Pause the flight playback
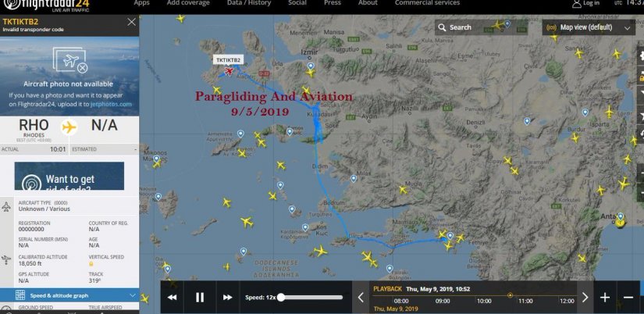This screenshot has width=644, height=314. click(200, 297)
